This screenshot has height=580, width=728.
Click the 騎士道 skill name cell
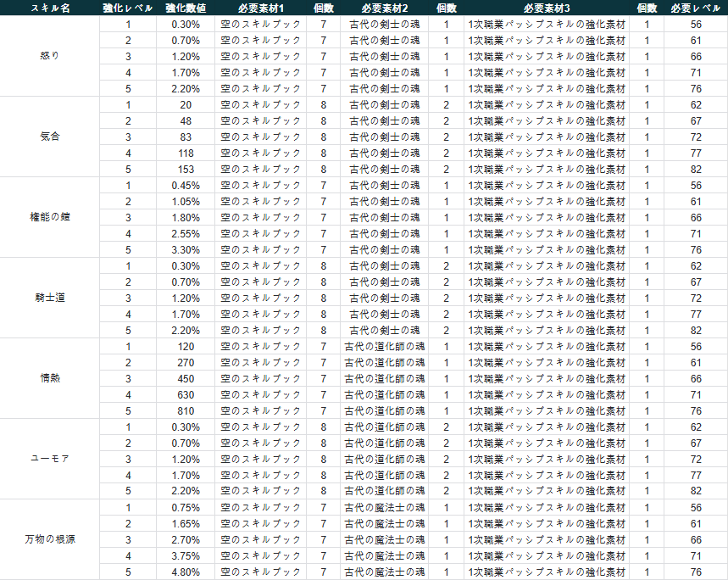(x=49, y=298)
